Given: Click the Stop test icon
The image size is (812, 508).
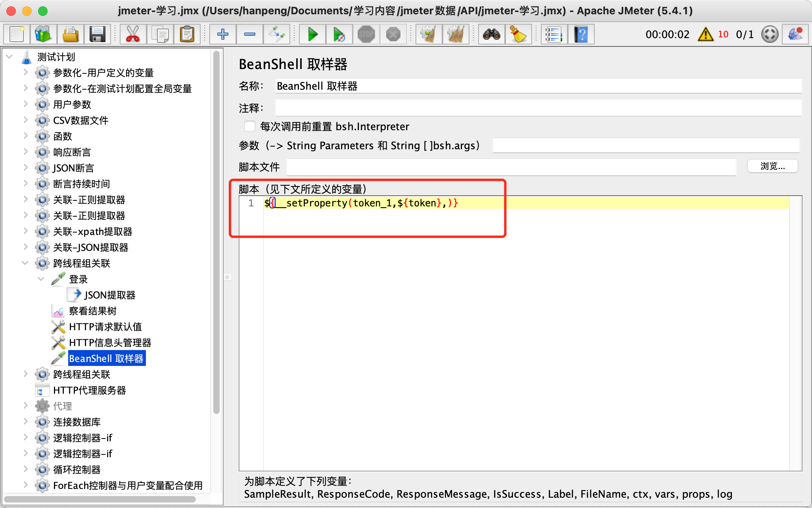Looking at the screenshot, I should pos(366,34).
